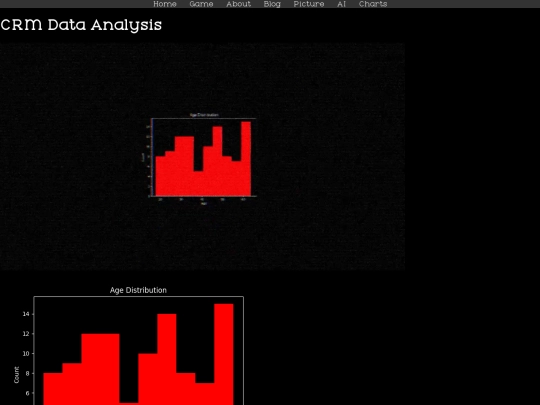Viewport: 540px width, 405px height.
Task: Click the y-axis tick value 12
Action: [26, 334]
